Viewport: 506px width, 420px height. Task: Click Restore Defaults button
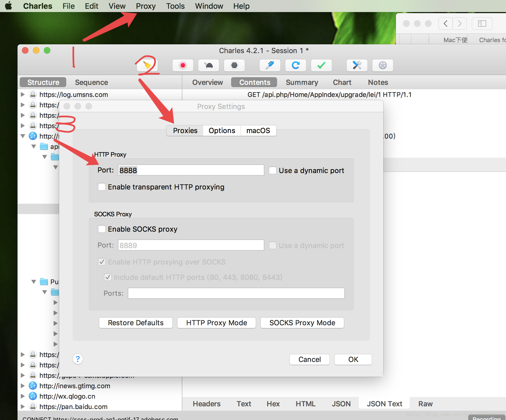point(136,323)
